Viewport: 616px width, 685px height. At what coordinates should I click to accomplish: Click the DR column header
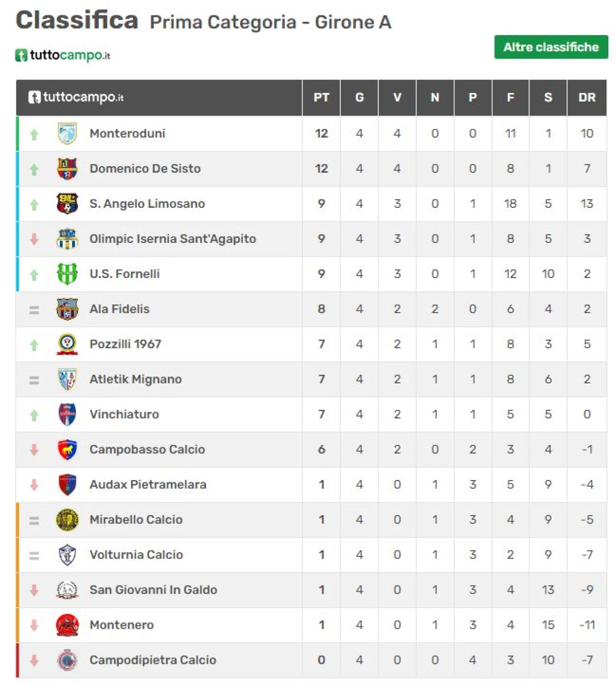(x=587, y=98)
